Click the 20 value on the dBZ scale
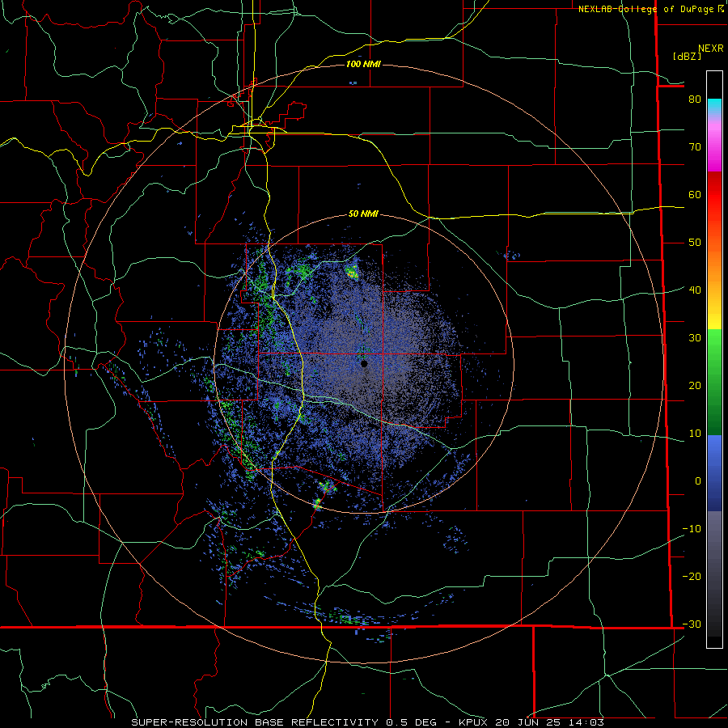 (695, 386)
